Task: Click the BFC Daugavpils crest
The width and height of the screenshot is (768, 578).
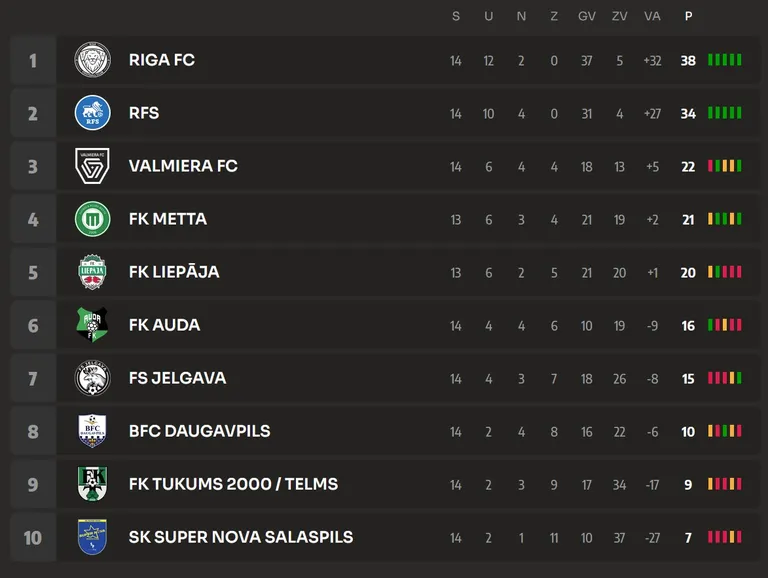Action: [x=92, y=431]
